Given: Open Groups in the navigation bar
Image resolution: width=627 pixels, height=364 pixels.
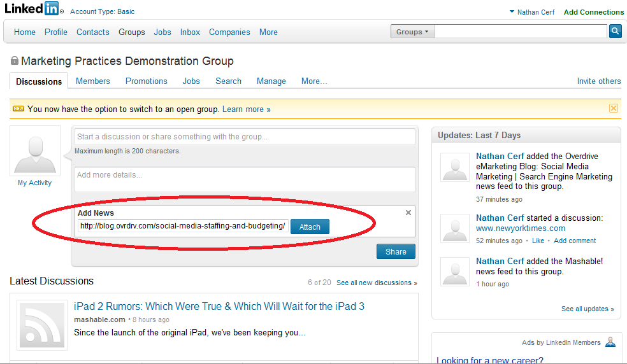Looking at the screenshot, I should pos(131,32).
